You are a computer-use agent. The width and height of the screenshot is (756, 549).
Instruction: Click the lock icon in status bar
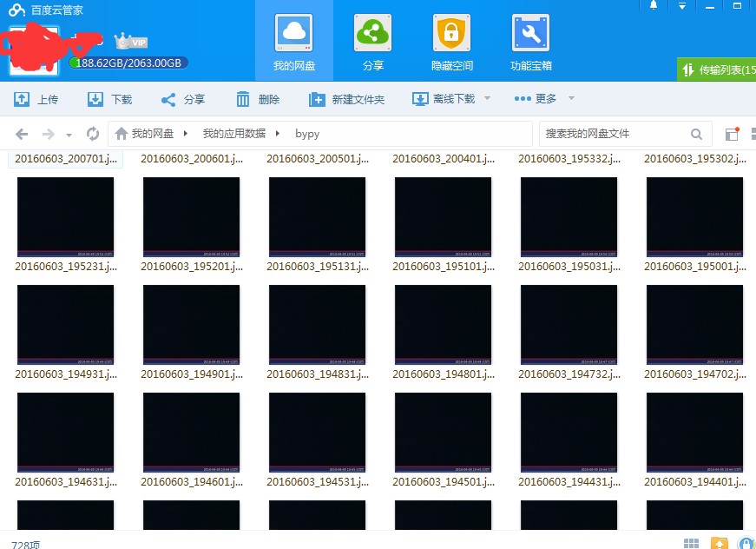click(746, 543)
